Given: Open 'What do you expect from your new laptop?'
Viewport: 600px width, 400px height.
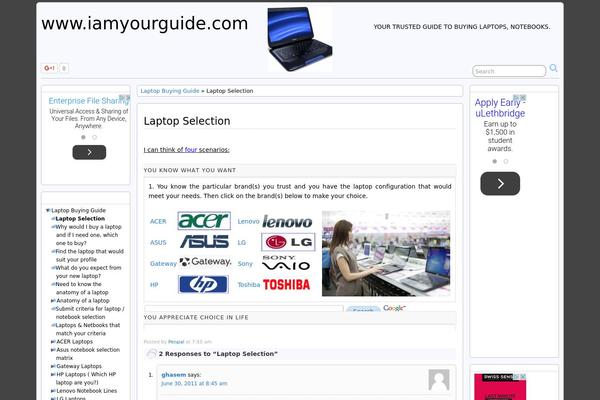Looking at the screenshot, I should [x=88, y=272].
